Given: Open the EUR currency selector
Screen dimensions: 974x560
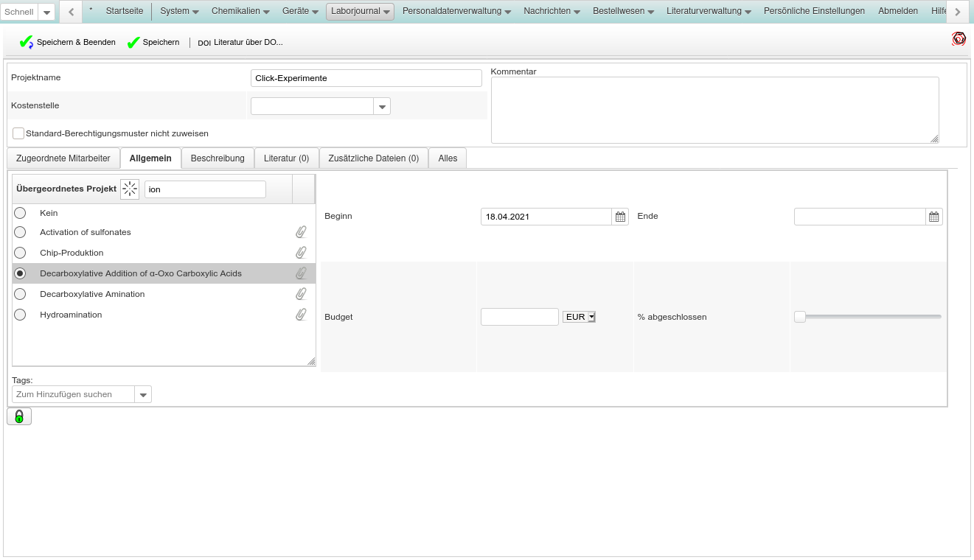Looking at the screenshot, I should point(579,317).
